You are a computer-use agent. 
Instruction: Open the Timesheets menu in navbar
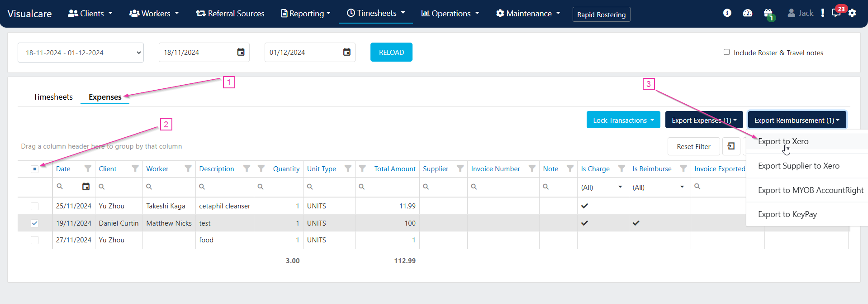click(x=376, y=13)
